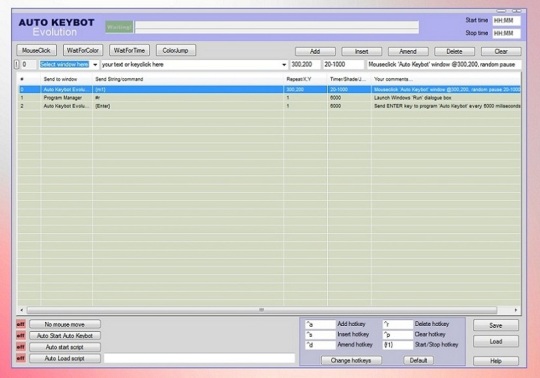Click the Delete button
The image size is (540, 378).
454,51
